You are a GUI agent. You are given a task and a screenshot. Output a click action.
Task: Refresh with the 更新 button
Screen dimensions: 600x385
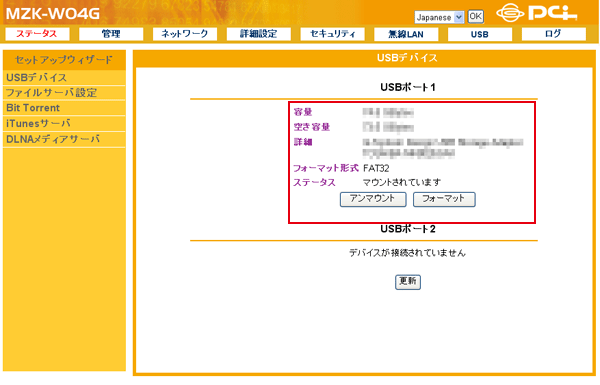tap(408, 282)
